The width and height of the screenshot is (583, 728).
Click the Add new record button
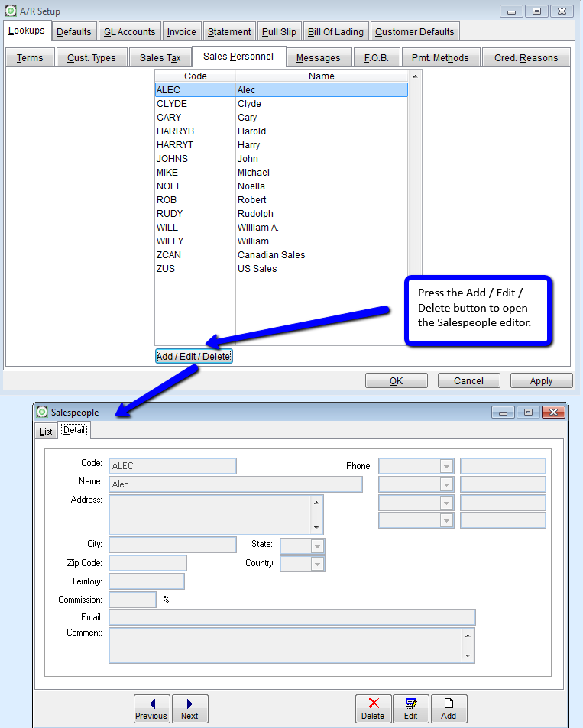[449, 708]
